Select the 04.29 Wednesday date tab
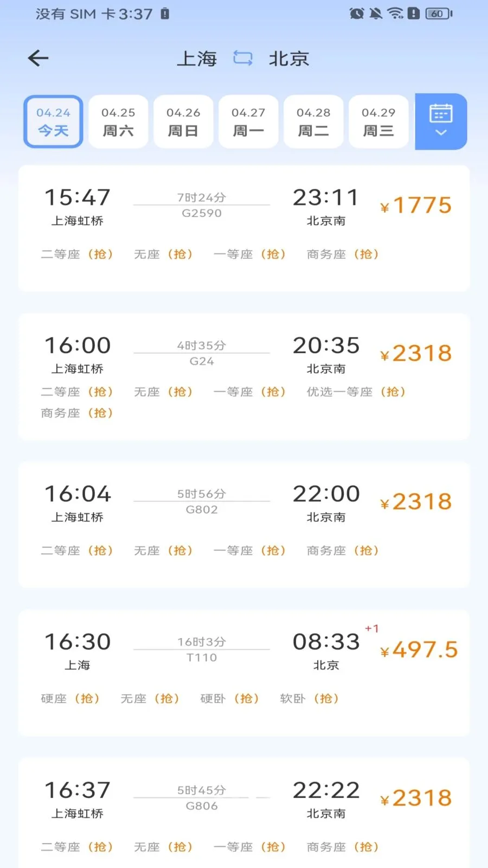The height and width of the screenshot is (868, 488). click(378, 122)
